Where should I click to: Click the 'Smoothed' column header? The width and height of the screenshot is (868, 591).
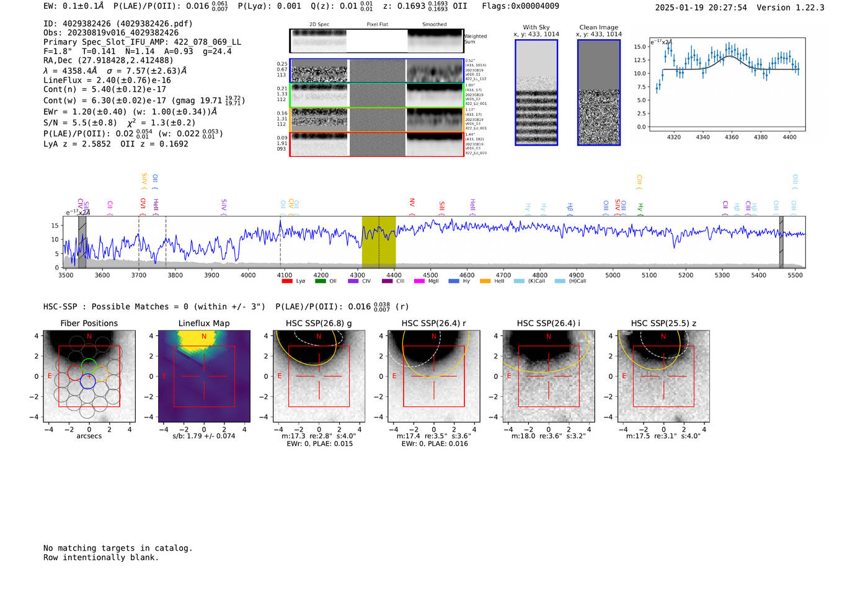click(435, 24)
